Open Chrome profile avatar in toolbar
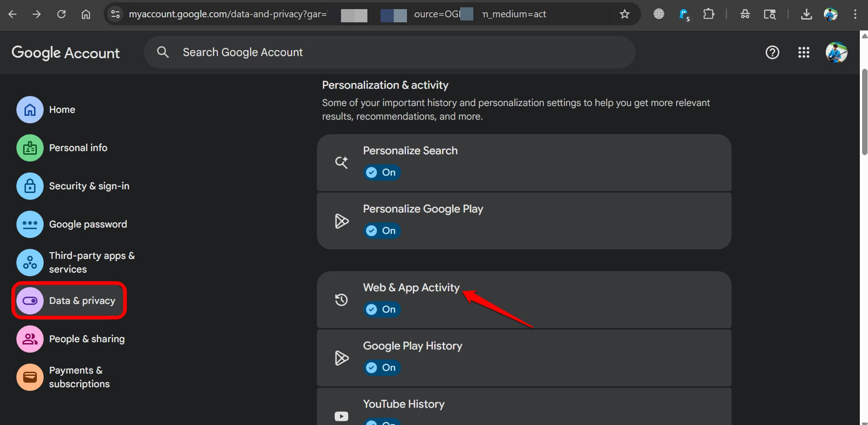The image size is (868, 425). [831, 14]
